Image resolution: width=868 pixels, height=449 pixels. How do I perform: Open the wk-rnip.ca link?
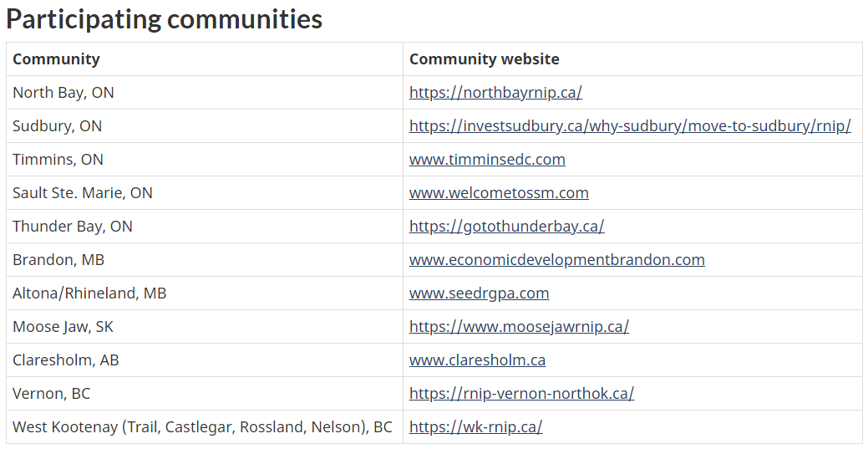click(475, 427)
